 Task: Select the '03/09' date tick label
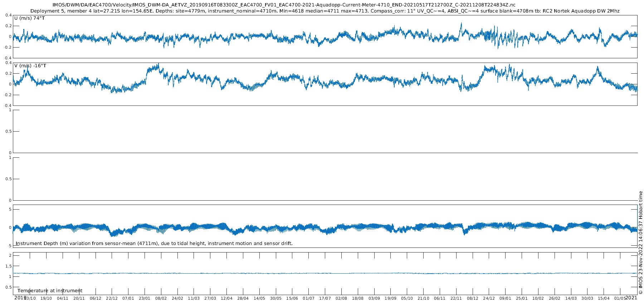point(374,298)
